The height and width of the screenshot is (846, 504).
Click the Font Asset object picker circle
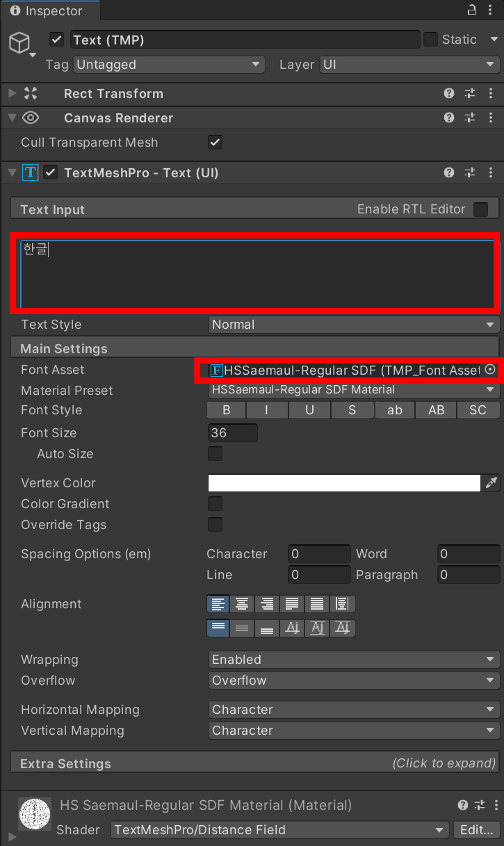(490, 370)
